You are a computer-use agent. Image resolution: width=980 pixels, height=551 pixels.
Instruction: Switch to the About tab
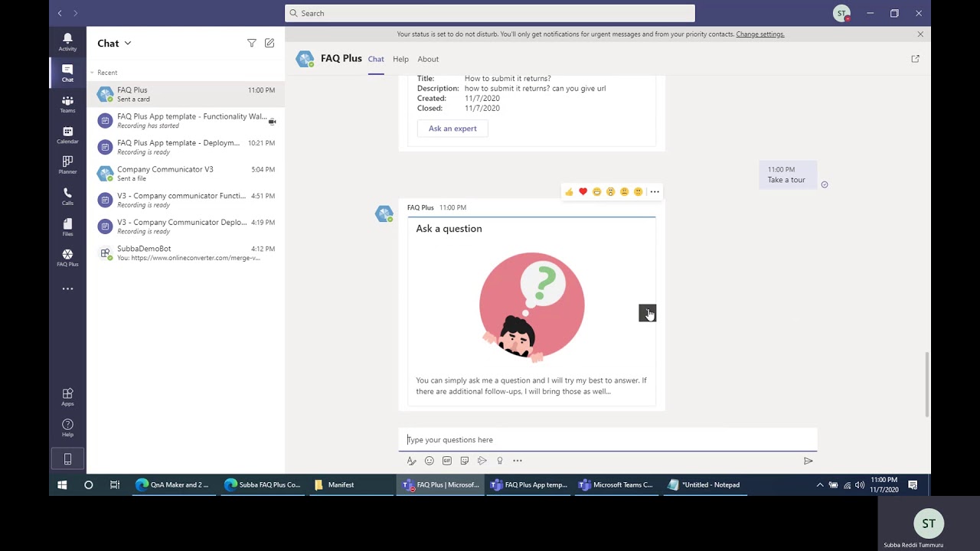pyautogui.click(x=428, y=59)
